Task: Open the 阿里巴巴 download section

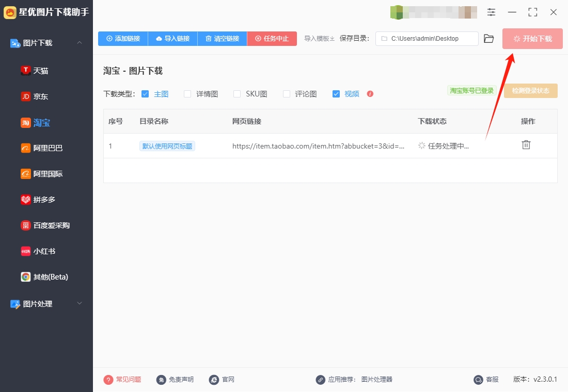Action: click(x=42, y=148)
